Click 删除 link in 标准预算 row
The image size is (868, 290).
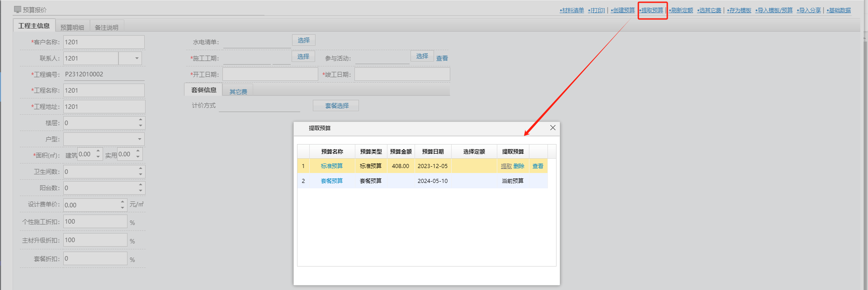519,166
